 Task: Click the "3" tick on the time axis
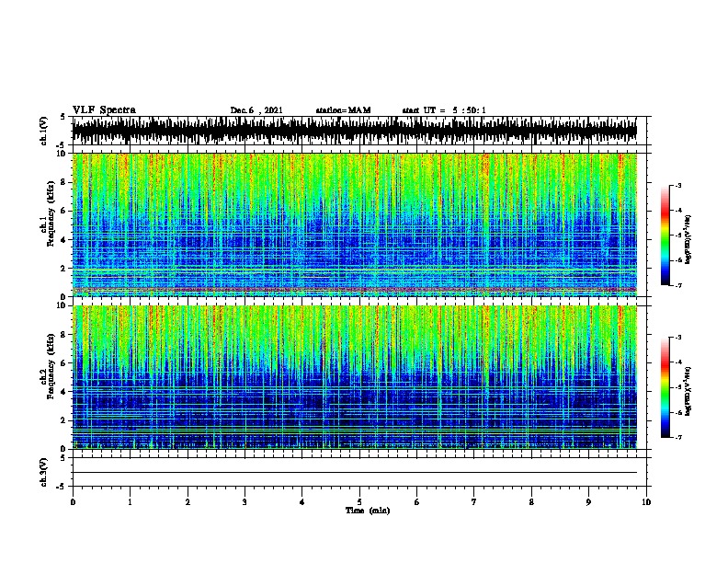pyautogui.click(x=245, y=502)
